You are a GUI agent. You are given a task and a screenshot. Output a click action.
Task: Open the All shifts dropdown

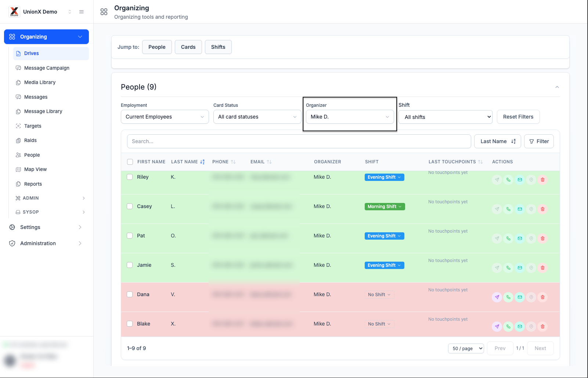click(x=445, y=117)
